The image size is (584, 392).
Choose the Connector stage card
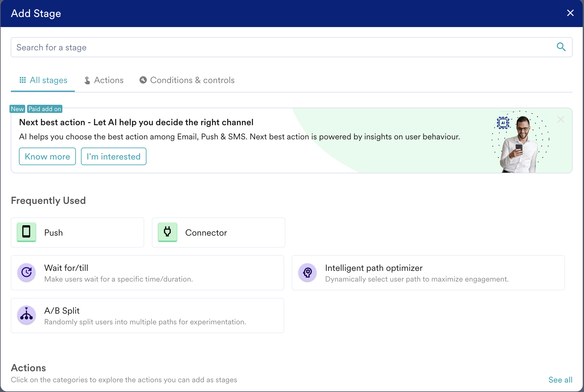pos(219,232)
